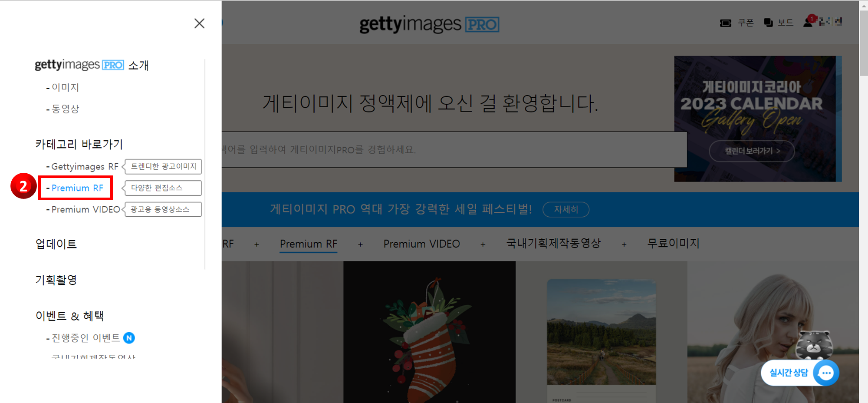Expand plus next to 국내기획제작동영상 tab
Viewport: 868px width, 403px height.
(624, 244)
